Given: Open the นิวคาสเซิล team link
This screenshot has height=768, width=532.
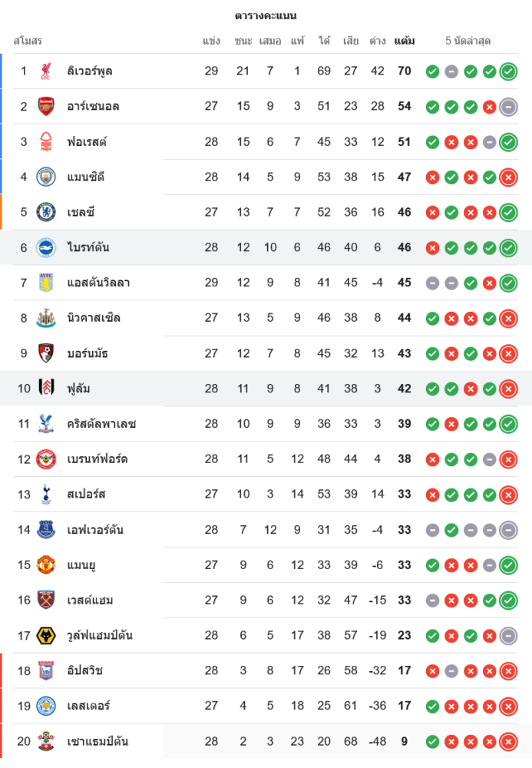Looking at the screenshot, I should pyautogui.click(x=94, y=318).
